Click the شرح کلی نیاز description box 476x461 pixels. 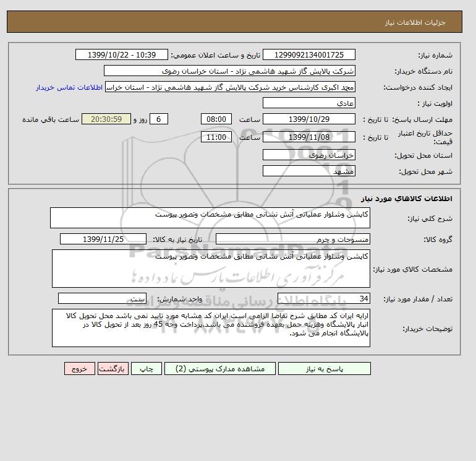210,218
